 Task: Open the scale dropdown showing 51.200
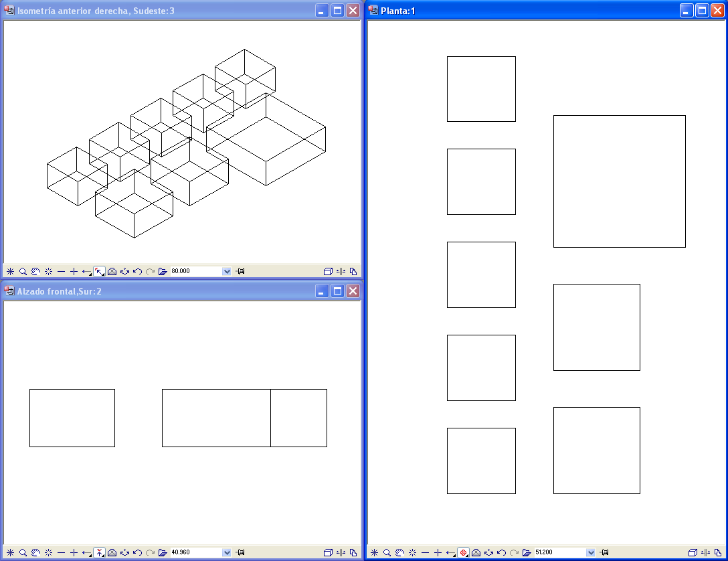[590, 553]
